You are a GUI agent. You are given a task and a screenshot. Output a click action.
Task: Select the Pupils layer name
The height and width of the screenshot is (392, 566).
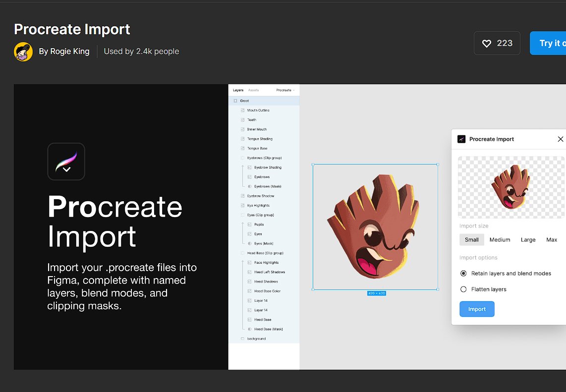pyautogui.click(x=259, y=224)
